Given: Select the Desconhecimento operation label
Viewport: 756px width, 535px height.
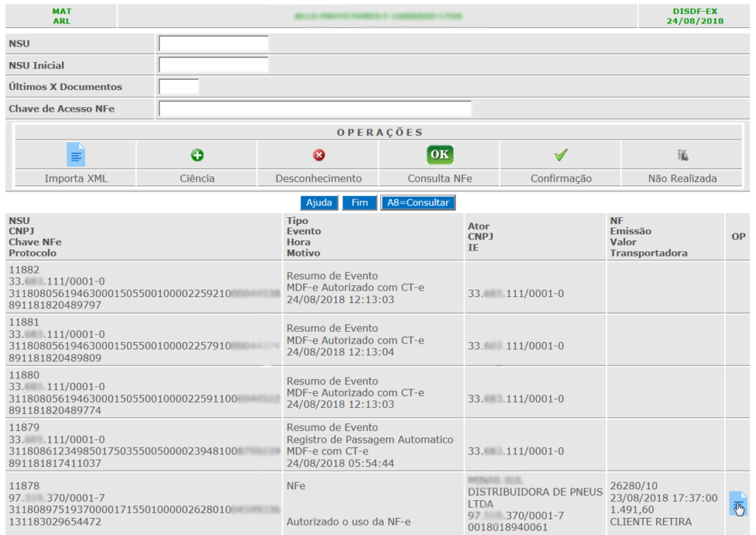Looking at the screenshot, I should click(318, 178).
